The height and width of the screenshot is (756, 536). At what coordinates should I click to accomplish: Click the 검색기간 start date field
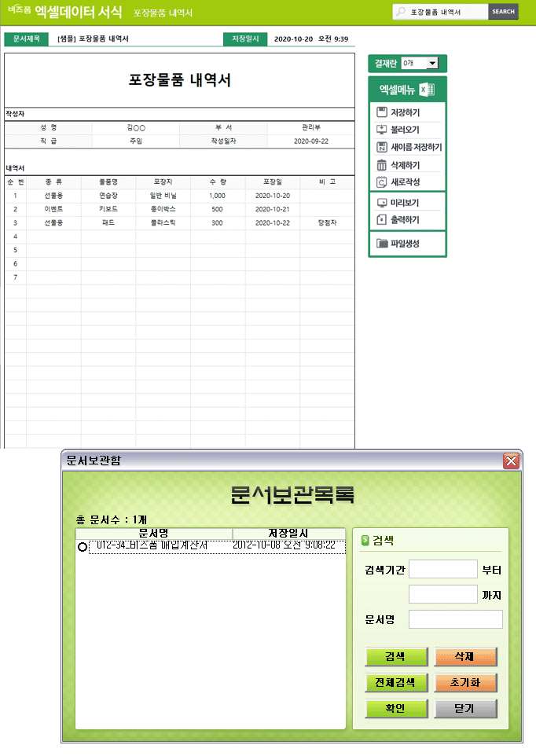[x=443, y=569]
